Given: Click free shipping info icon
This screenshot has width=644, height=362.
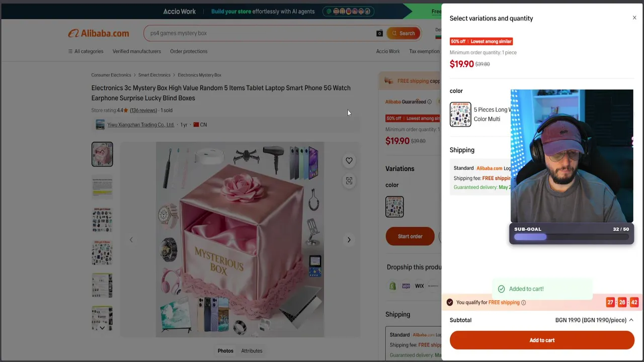Looking at the screenshot, I should click(x=523, y=303).
